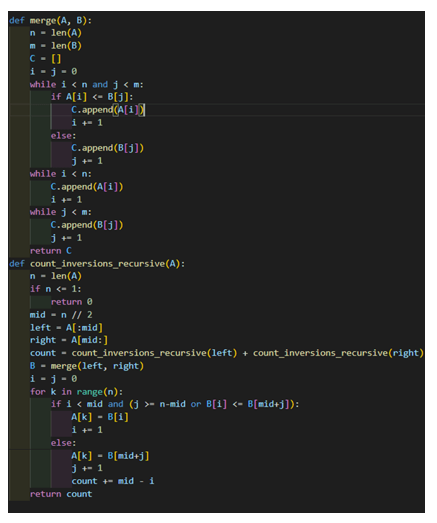Click the 'left = A[:mid]' line
Screen dimensions: 437x523
click(x=66, y=328)
